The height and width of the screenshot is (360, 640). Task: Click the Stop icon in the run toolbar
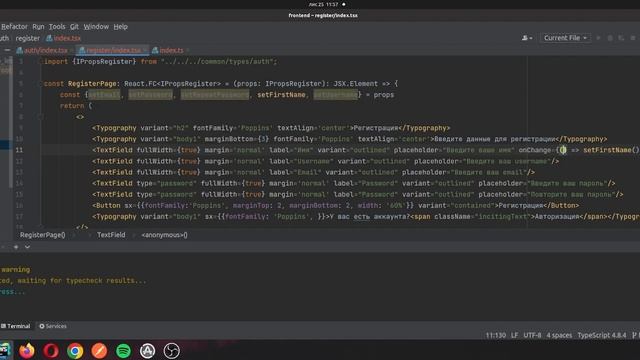(633, 38)
